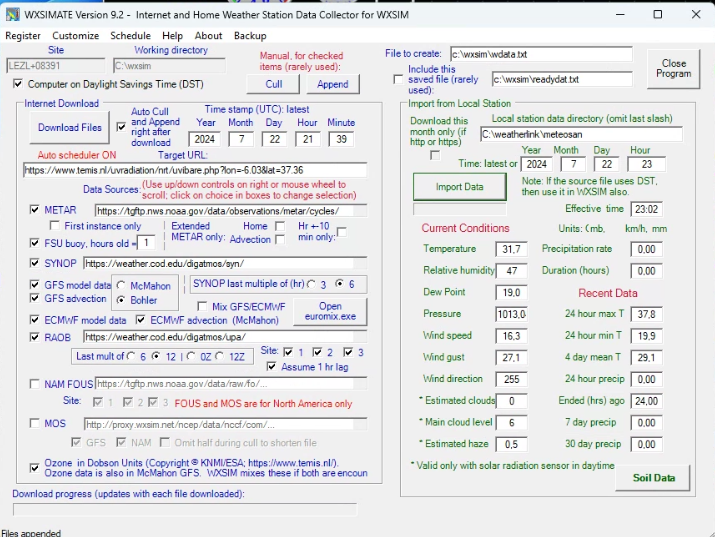Open the Backup menu

pos(250,36)
